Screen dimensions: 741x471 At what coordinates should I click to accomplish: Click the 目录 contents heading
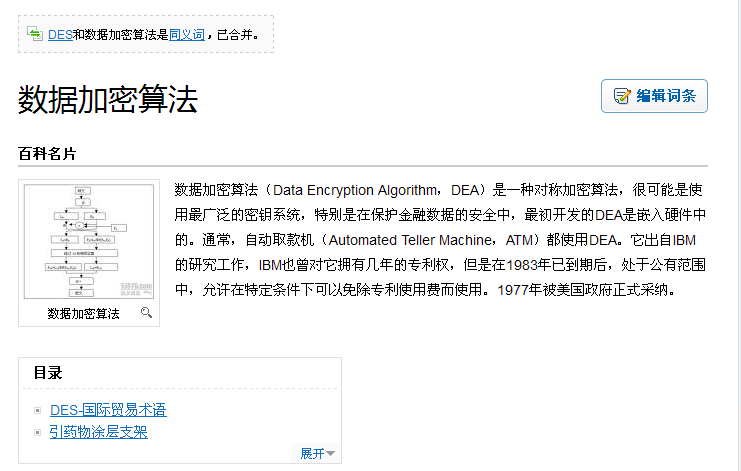(48, 373)
